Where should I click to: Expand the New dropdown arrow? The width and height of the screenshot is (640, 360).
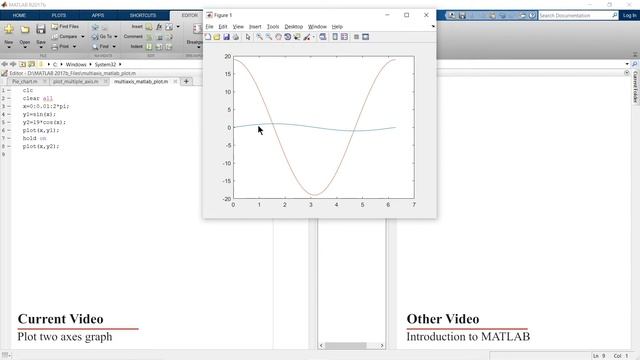(x=9, y=47)
